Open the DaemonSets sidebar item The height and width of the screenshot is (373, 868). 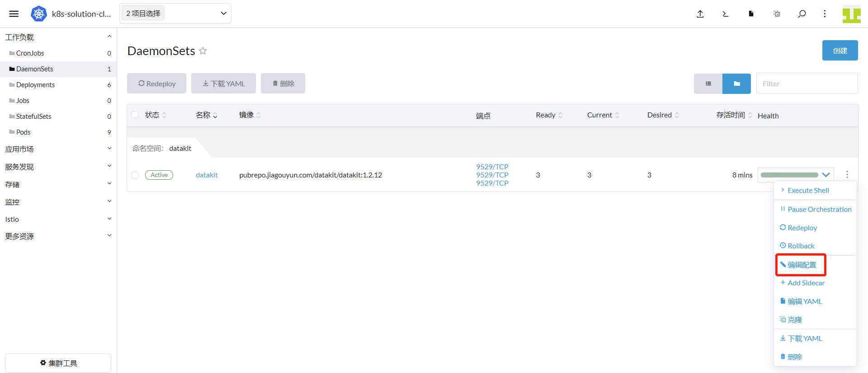coord(58,69)
